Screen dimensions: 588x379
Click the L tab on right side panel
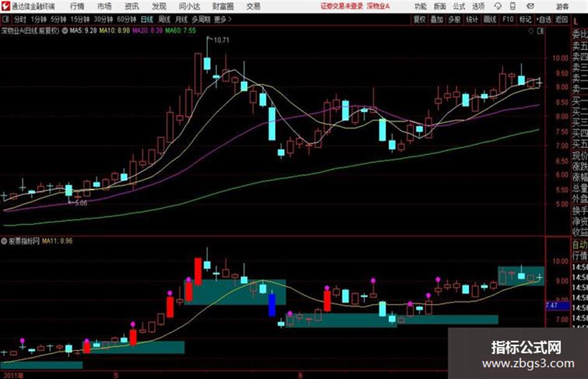pyautogui.click(x=576, y=22)
